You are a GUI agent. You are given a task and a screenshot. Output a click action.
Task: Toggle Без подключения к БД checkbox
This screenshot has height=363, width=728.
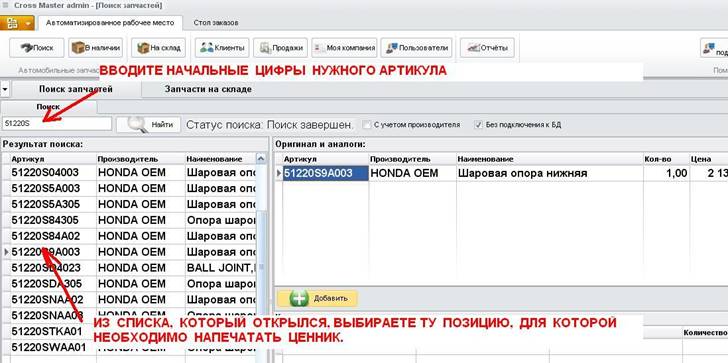[479, 124]
